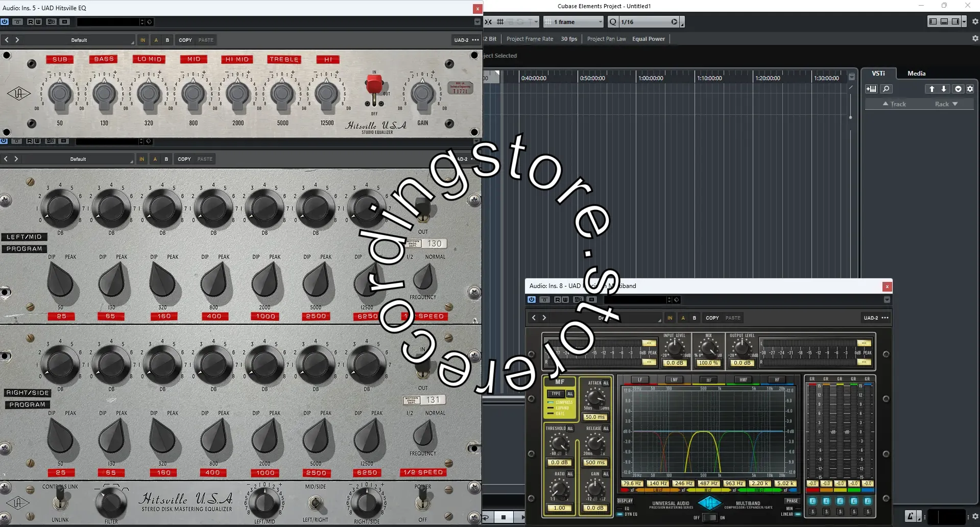This screenshot has width=980, height=527.
Task: Click Stop button in transport bar
Action: [x=504, y=517]
